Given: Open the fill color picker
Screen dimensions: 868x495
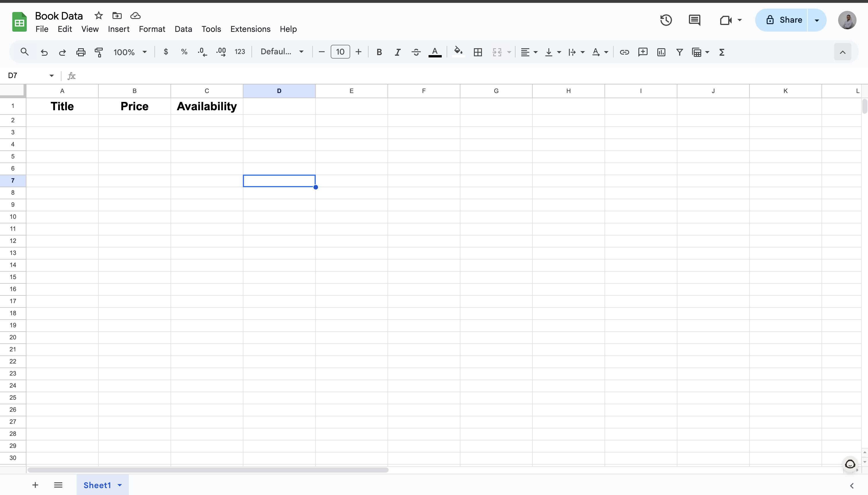Looking at the screenshot, I should (x=458, y=52).
